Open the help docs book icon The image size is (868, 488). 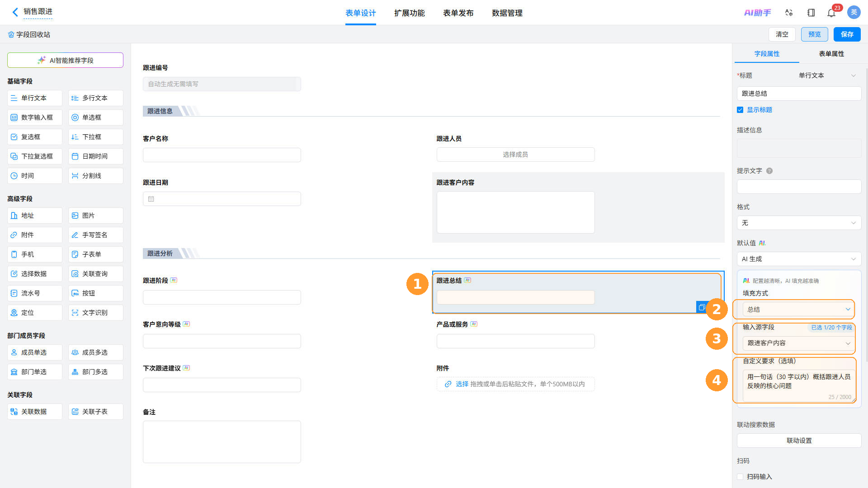pos(811,13)
